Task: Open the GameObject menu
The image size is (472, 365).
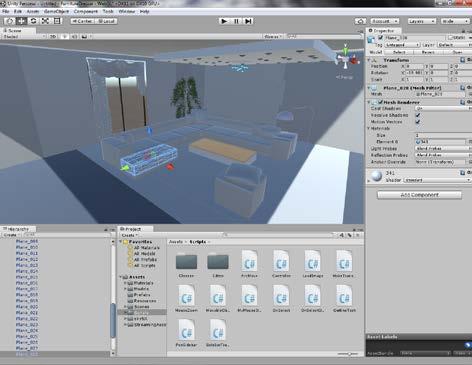Action: pos(56,11)
